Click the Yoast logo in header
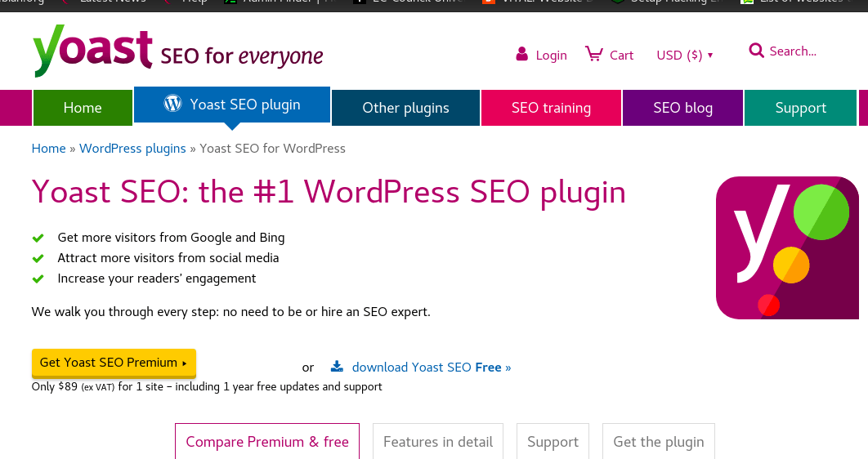 [177, 51]
